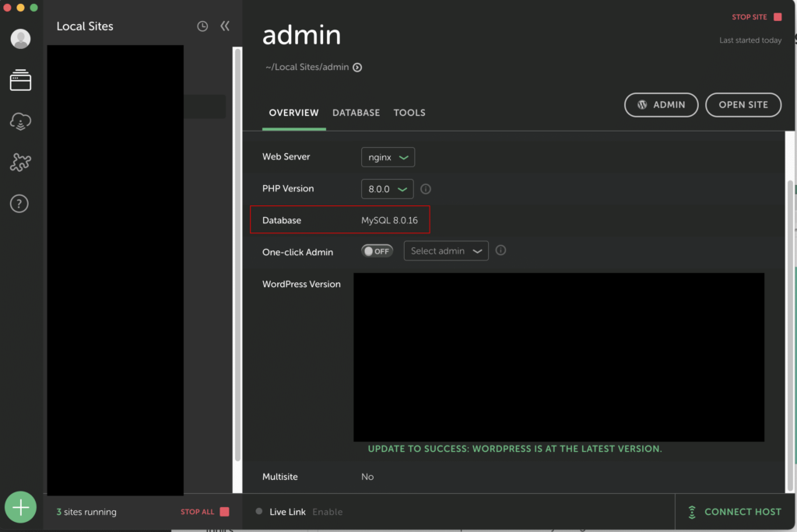Click the green add new site button
The image size is (797, 532).
point(20,508)
